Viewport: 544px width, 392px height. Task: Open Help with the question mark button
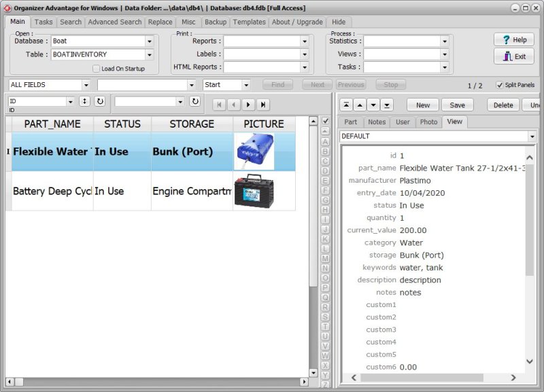point(514,40)
